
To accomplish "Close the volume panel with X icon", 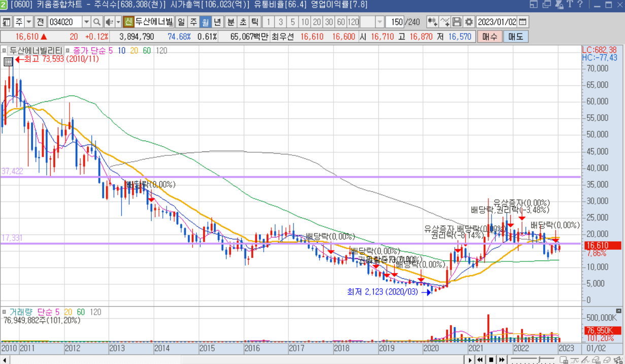I will pyautogui.click(x=618, y=311).
